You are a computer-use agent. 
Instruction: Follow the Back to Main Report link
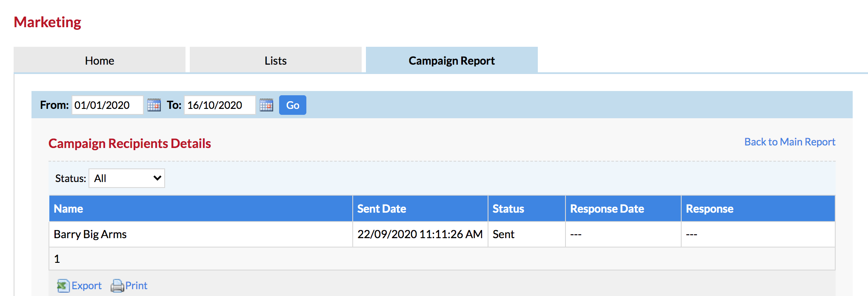(790, 142)
